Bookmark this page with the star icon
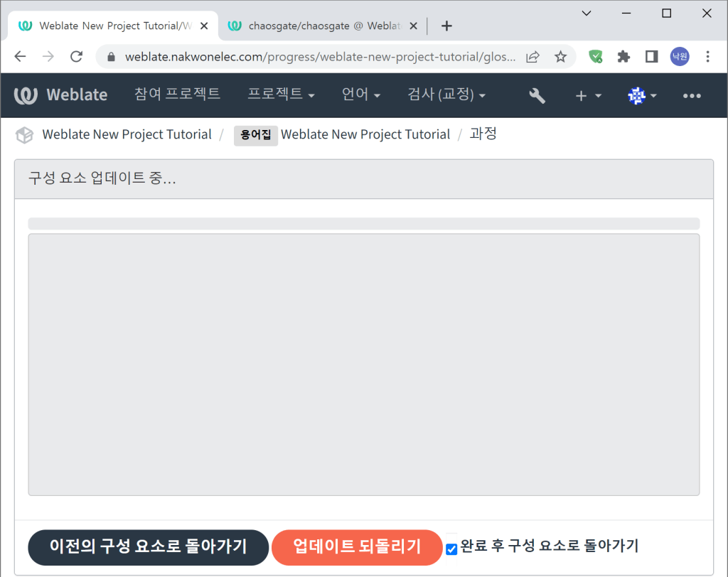The height and width of the screenshot is (577, 728). pos(560,57)
